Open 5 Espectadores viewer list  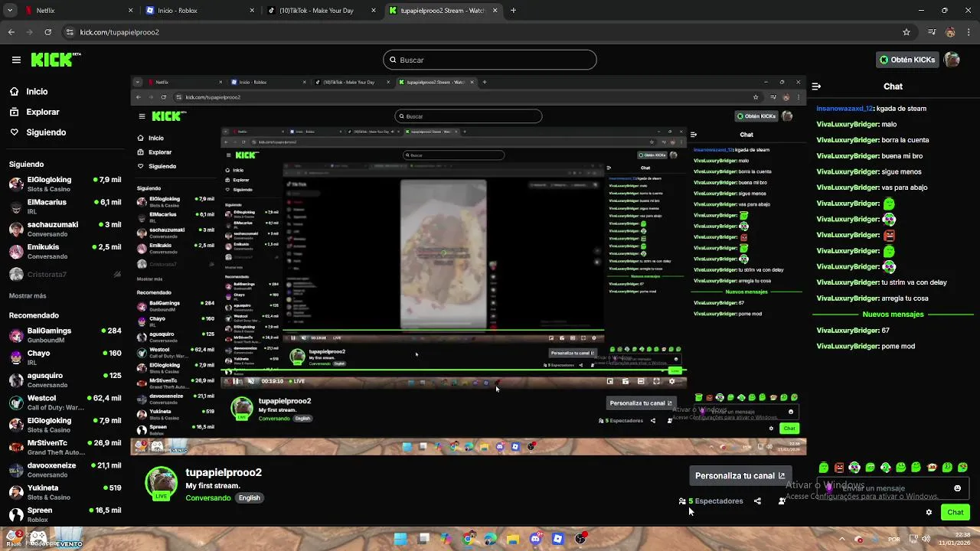point(711,501)
